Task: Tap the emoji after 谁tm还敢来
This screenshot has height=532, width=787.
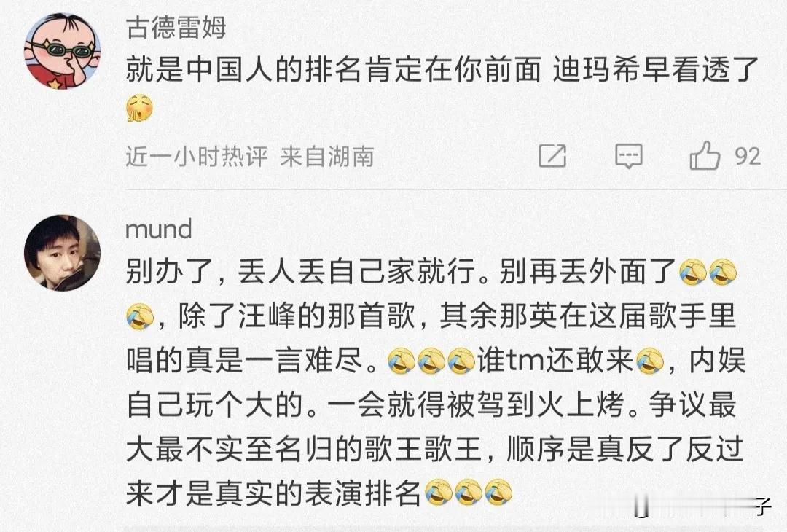Action: 650,361
